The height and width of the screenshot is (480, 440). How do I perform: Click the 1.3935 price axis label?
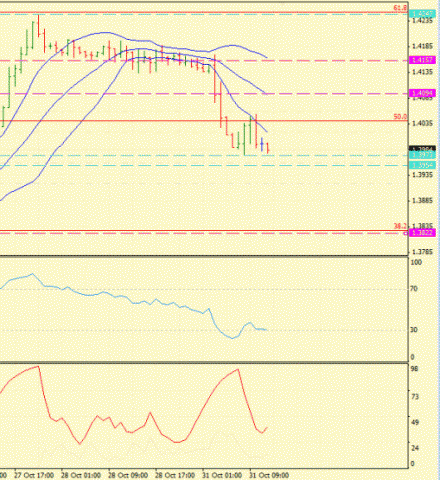click(x=423, y=175)
